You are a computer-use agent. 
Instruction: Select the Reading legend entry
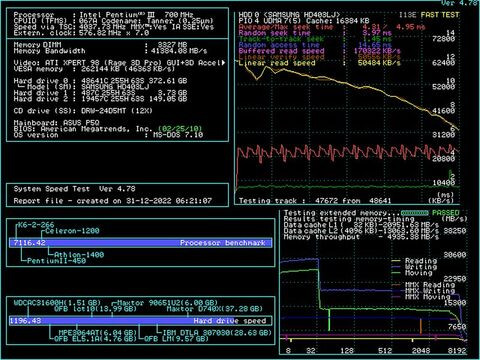pyautogui.click(x=415, y=261)
